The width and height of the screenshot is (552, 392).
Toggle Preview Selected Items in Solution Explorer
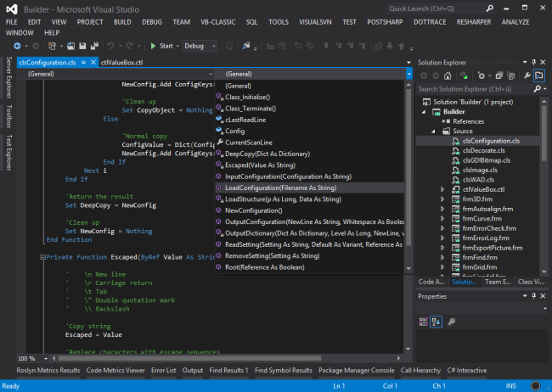click(538, 76)
